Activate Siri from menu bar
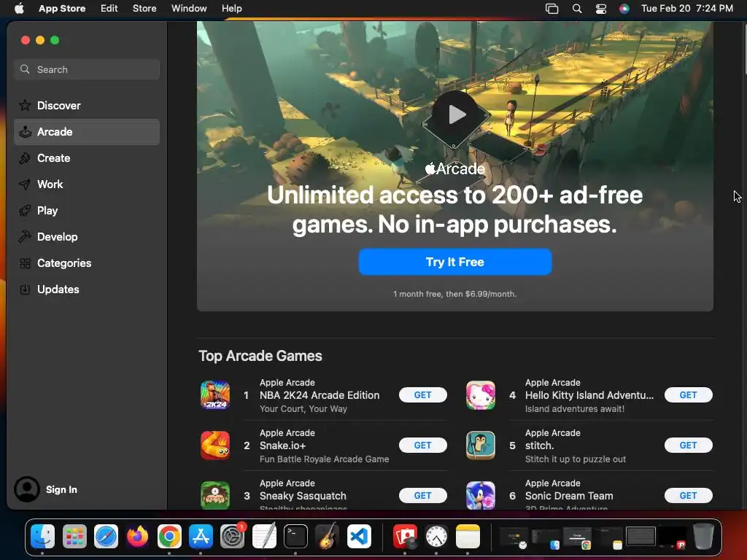 click(624, 8)
